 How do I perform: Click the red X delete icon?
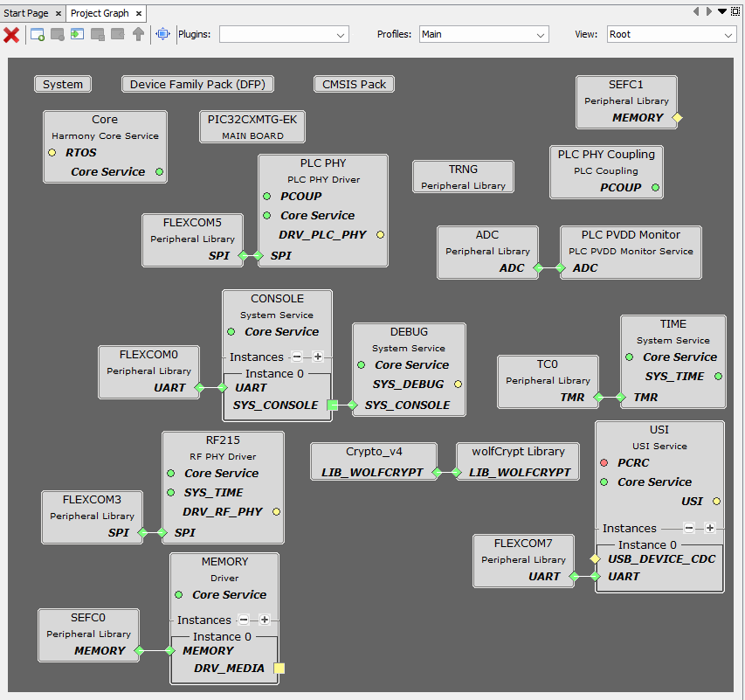12,35
